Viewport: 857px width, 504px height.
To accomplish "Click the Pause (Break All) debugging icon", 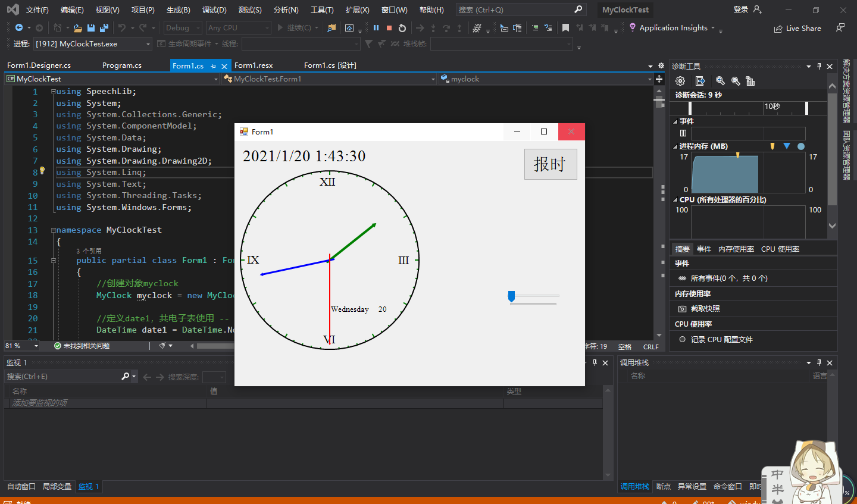I will [376, 27].
